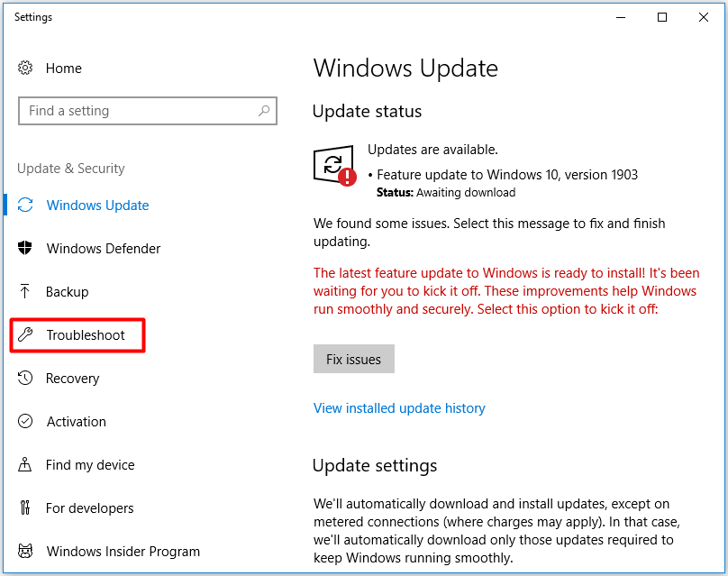Click the Troubleshoot wrench icon
The width and height of the screenshot is (728, 576).
pos(25,334)
